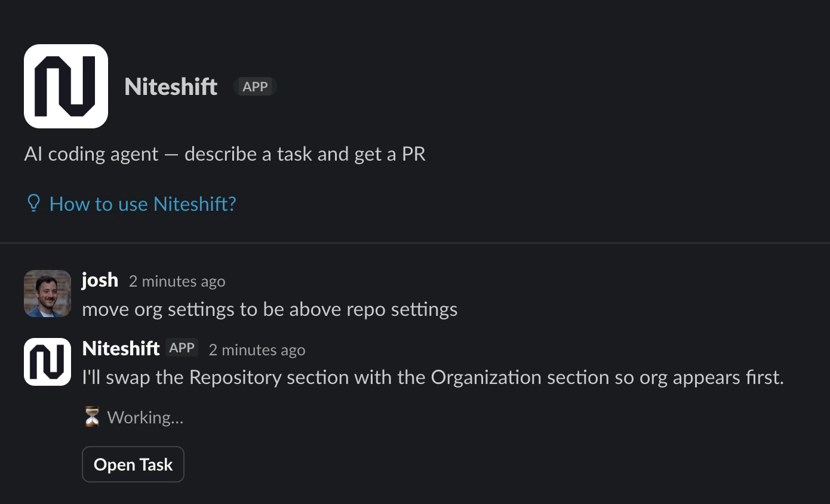Click the header title 'Niteshift'

pos(171,87)
